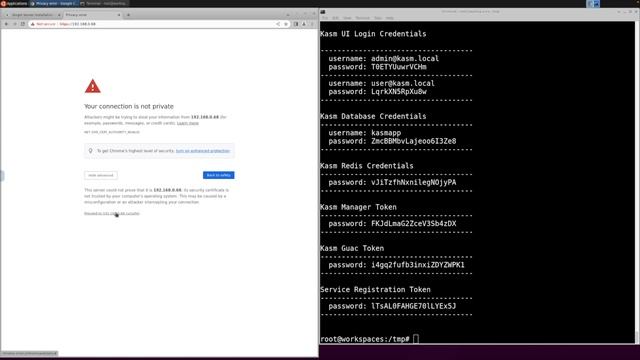Open the Terminal menu in terminal menubar
Screen dimensions: 640x360
pos(362,18)
